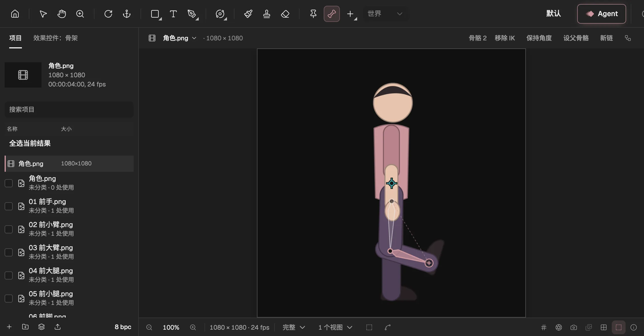The height and width of the screenshot is (336, 644).
Task: Click the link bones icon beside 新链
Action: pos(628,38)
